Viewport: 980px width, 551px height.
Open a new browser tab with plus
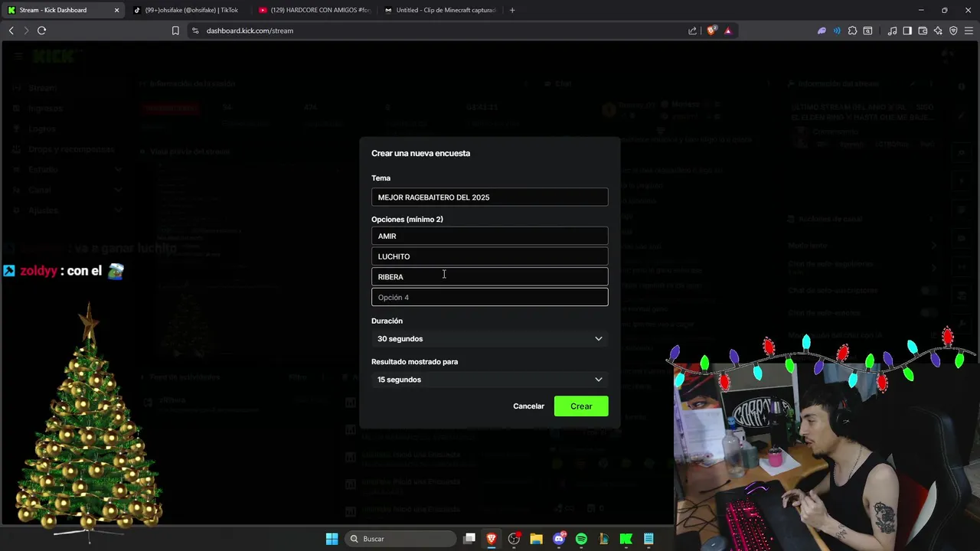(512, 10)
